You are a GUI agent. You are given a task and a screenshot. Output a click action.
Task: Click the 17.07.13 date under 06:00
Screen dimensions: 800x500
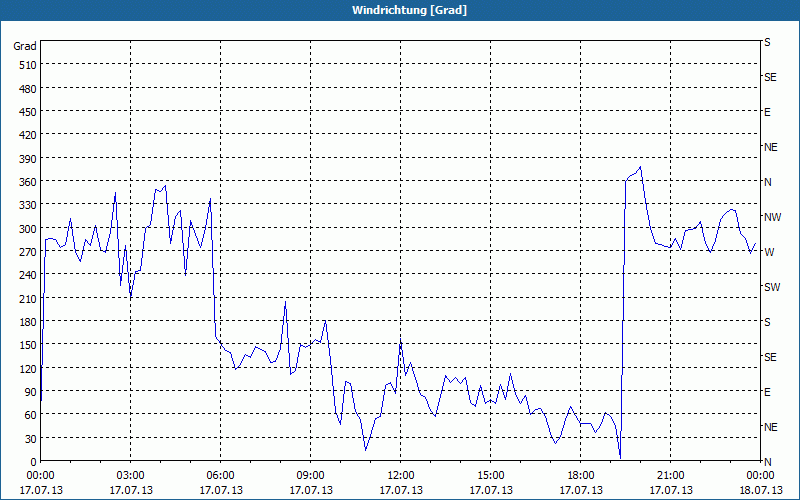[x=220, y=490]
